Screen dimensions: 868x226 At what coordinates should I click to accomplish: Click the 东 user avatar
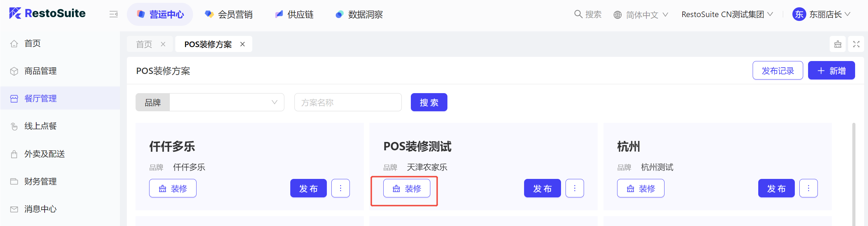799,14
